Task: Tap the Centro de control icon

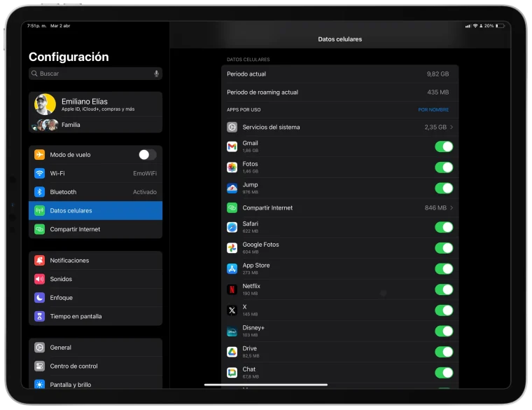Action: click(39, 366)
